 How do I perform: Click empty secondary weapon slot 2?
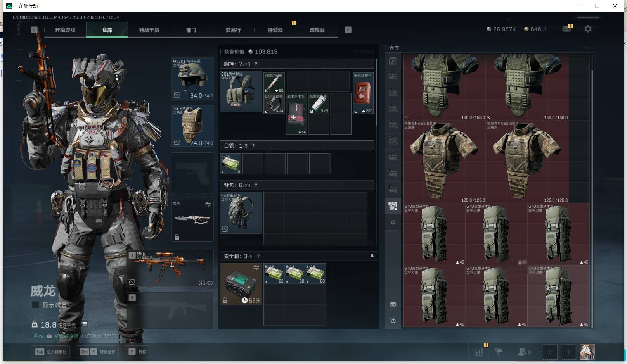[x=171, y=310]
